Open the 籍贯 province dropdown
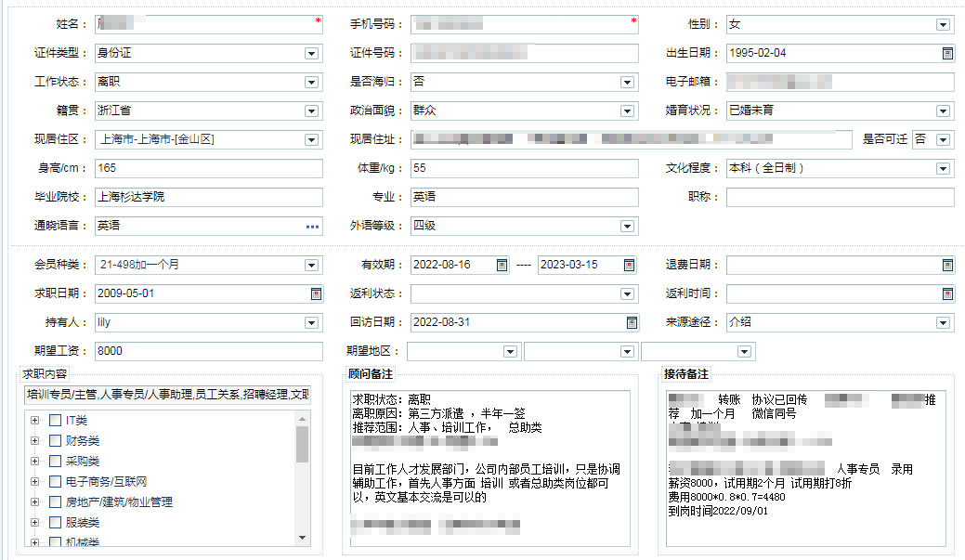Viewport: 965px width, 560px height. pos(311,111)
